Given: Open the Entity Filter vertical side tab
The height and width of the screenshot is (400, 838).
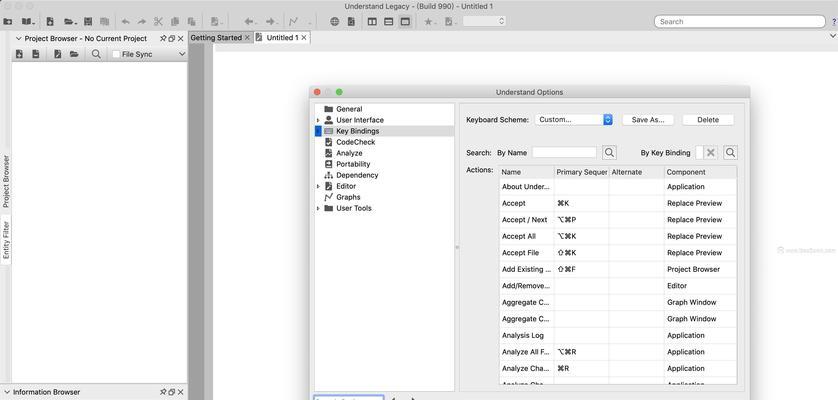Looking at the screenshot, I should 6,240.
